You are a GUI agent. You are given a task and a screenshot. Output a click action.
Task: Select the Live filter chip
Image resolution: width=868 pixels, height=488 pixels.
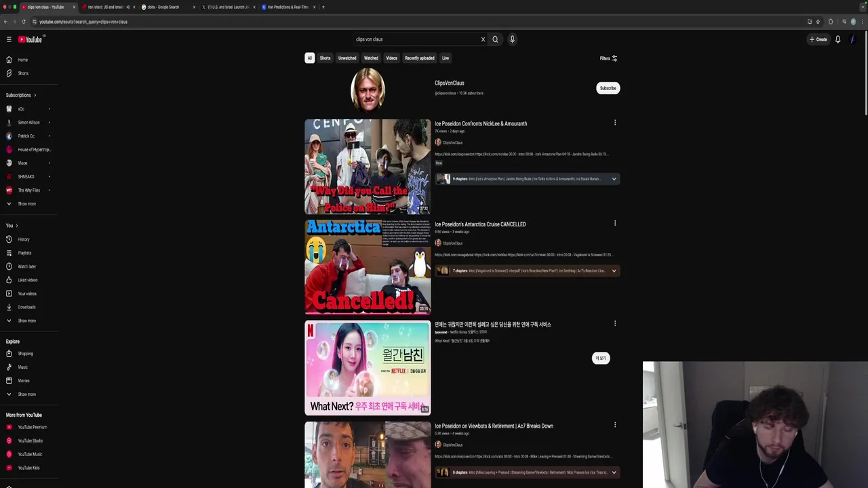coord(445,58)
